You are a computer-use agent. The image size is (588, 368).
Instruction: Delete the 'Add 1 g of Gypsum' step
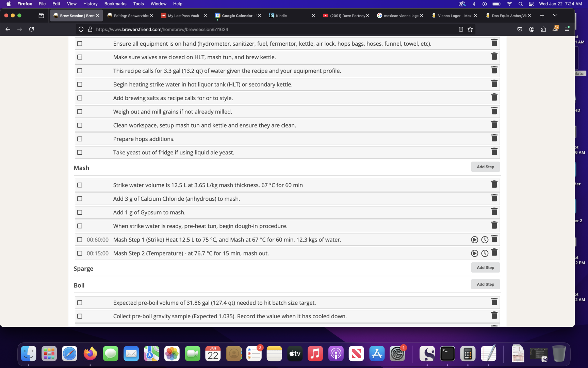[x=494, y=212]
